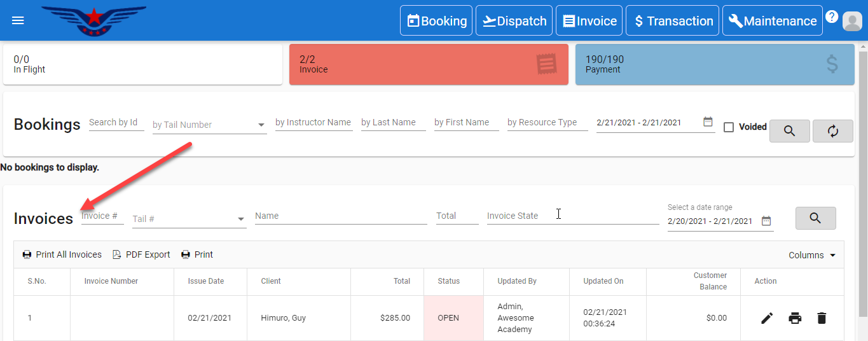Open the Maintenance section
This screenshot has height=341, width=868.
tap(772, 21)
